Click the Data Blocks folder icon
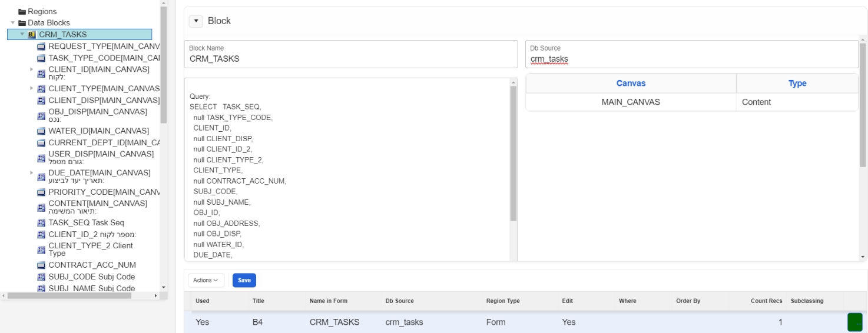 [x=23, y=23]
